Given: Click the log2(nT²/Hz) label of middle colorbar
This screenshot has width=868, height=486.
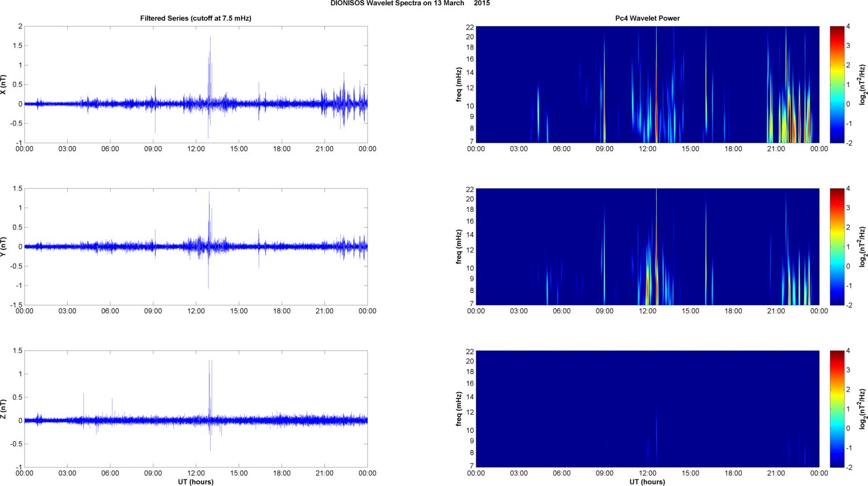Looking at the screenshot, I should (862, 246).
